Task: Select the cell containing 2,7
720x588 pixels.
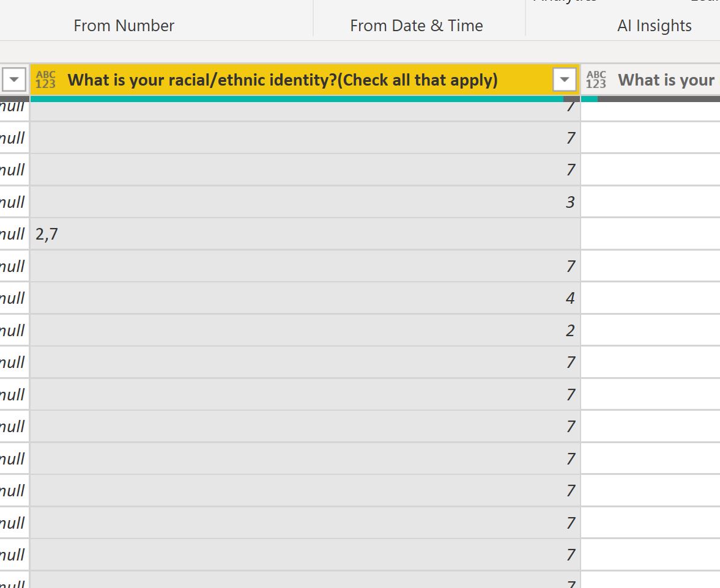Action: point(305,234)
